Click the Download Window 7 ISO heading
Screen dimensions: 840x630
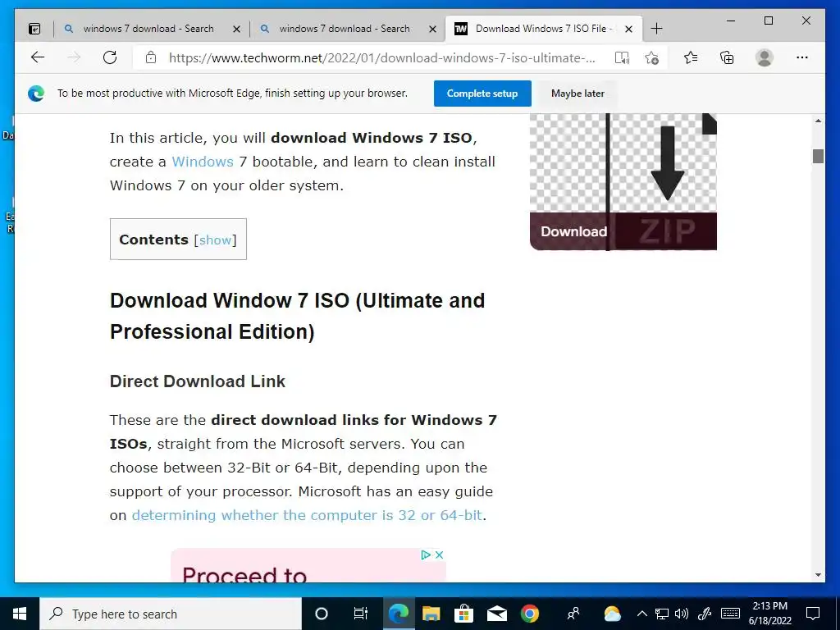pyautogui.click(x=297, y=316)
